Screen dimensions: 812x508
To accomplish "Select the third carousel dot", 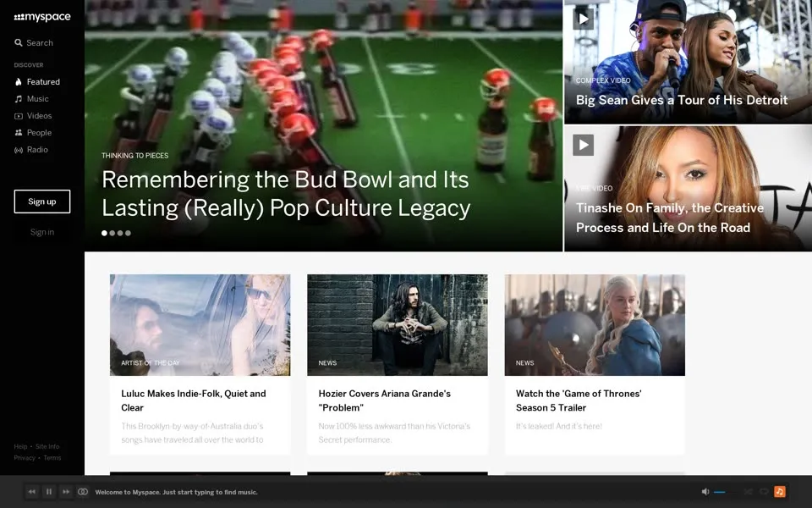I will (x=120, y=234).
